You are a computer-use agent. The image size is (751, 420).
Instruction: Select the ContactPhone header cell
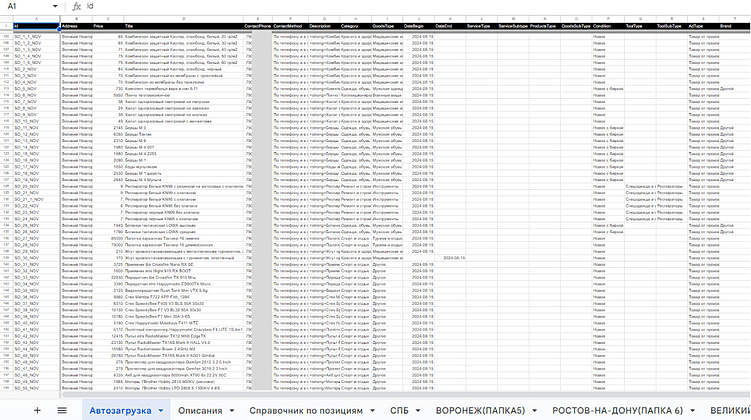(258, 26)
